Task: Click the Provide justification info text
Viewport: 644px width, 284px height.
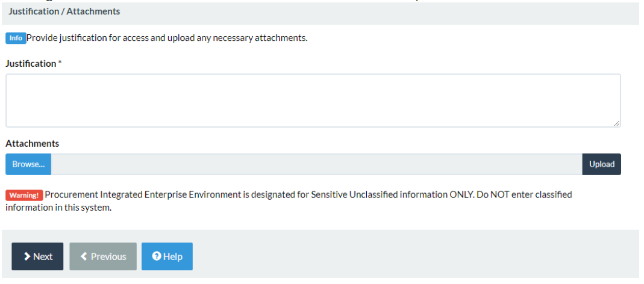Action: click(167, 38)
